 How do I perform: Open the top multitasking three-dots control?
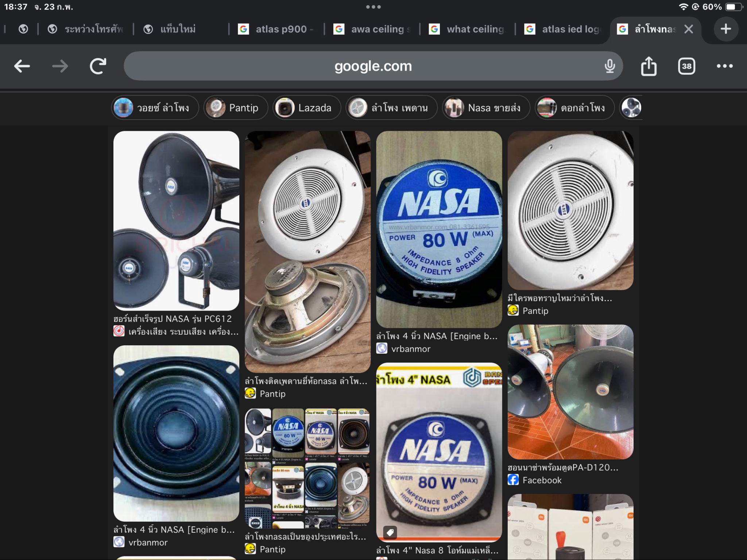click(x=373, y=7)
